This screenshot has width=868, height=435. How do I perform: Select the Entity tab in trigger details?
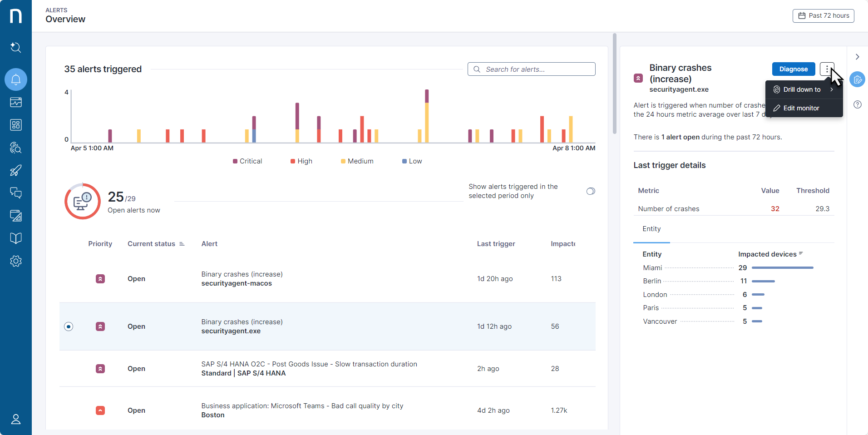[x=651, y=229]
